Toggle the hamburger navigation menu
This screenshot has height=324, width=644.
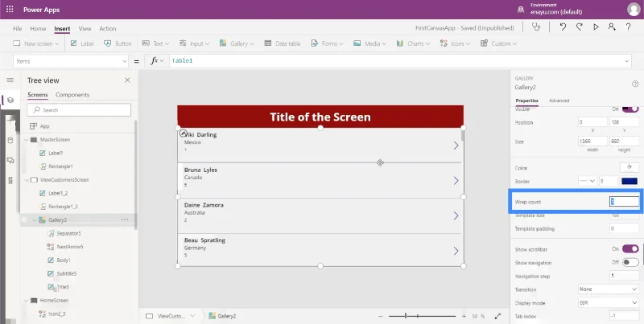coord(10,80)
